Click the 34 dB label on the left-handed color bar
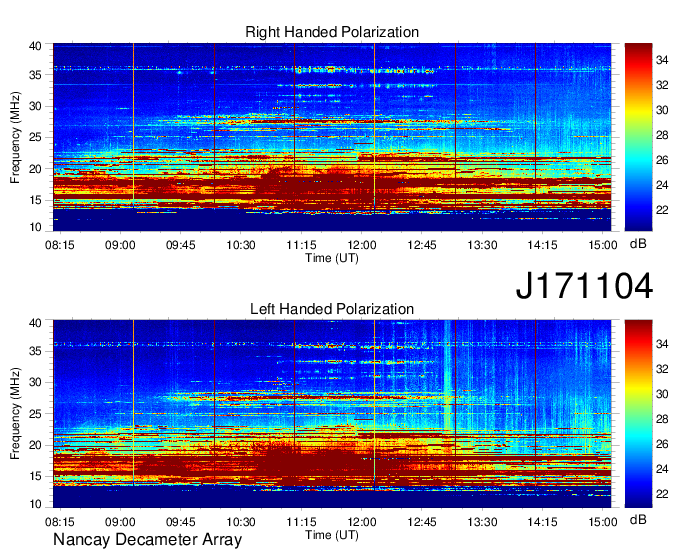The height and width of the screenshot is (552, 680). click(x=662, y=344)
